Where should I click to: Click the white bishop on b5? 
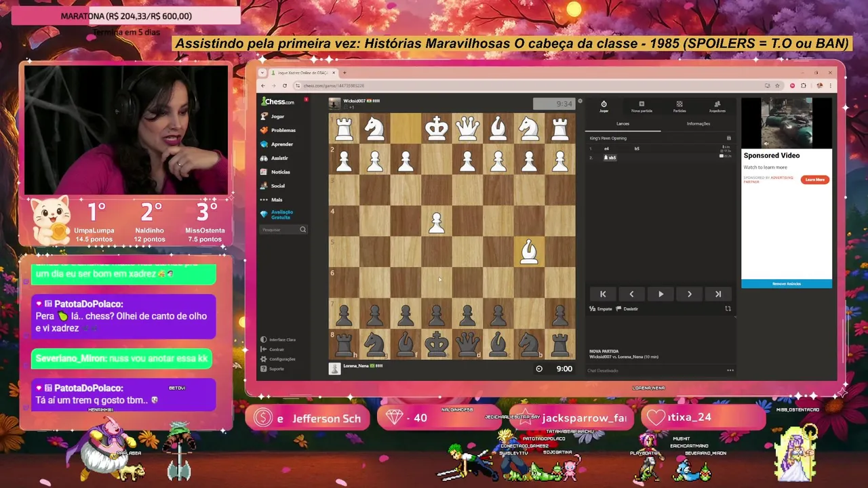529,252
